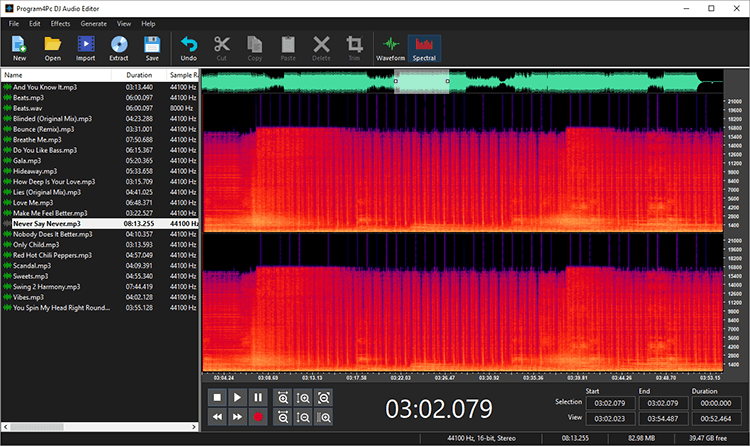Image resolution: width=750 pixels, height=446 pixels.
Task: Start playback with the Play button
Action: tap(238, 398)
